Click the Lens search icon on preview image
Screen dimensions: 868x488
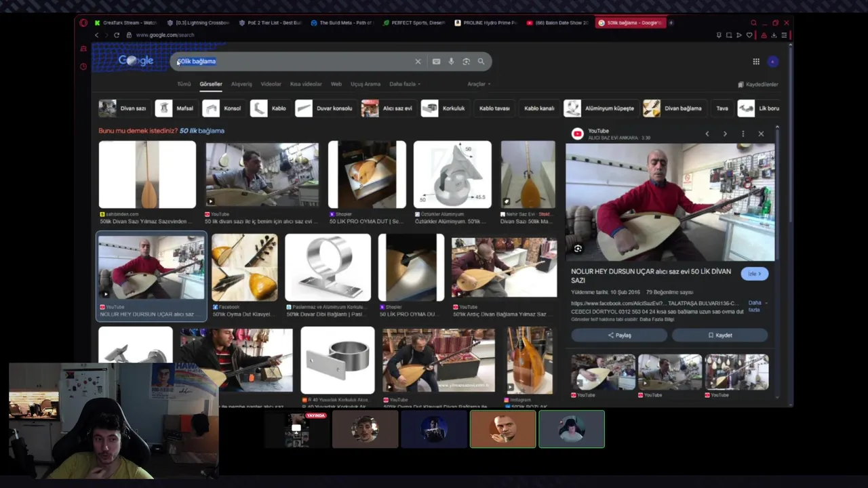[x=578, y=249]
